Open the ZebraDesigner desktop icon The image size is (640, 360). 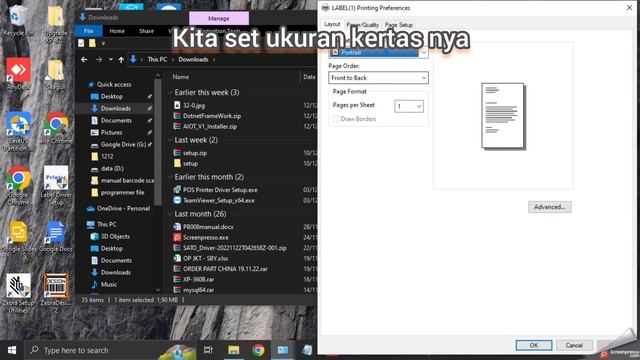pyautogui.click(x=56, y=292)
